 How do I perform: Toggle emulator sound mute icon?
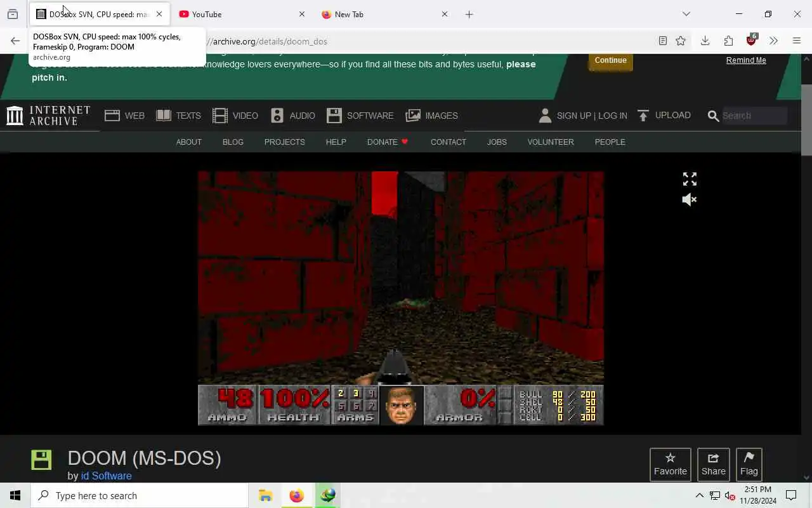click(x=690, y=199)
